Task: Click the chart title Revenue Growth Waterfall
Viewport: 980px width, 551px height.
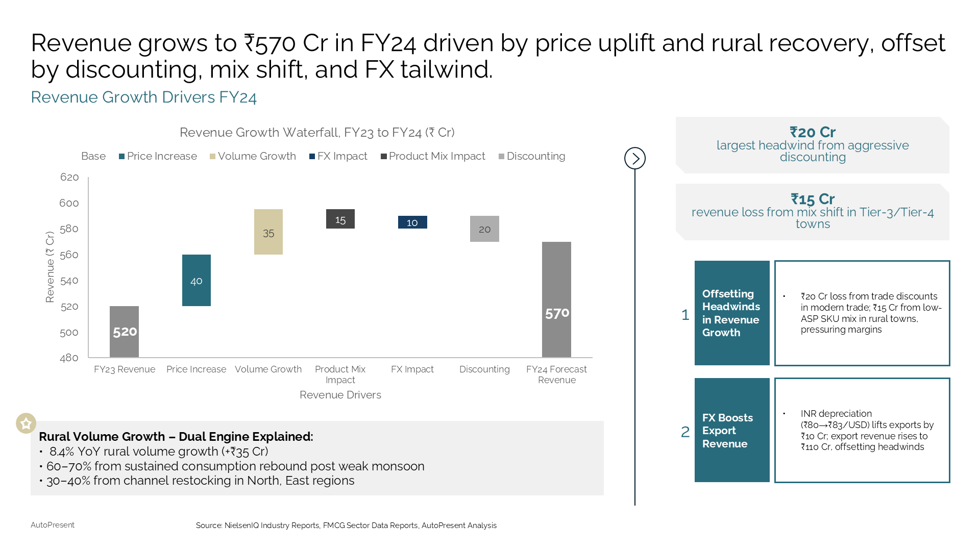Action: pyautogui.click(x=317, y=133)
